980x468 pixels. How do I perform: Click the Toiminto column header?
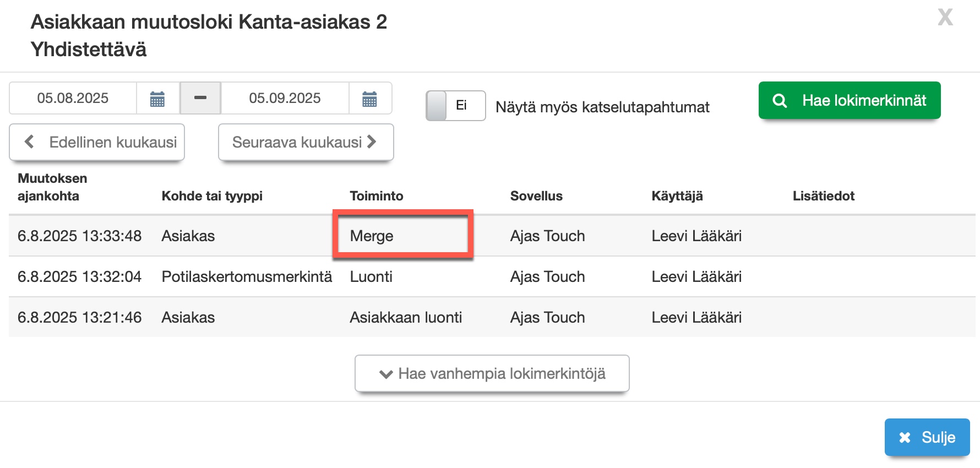377,196
